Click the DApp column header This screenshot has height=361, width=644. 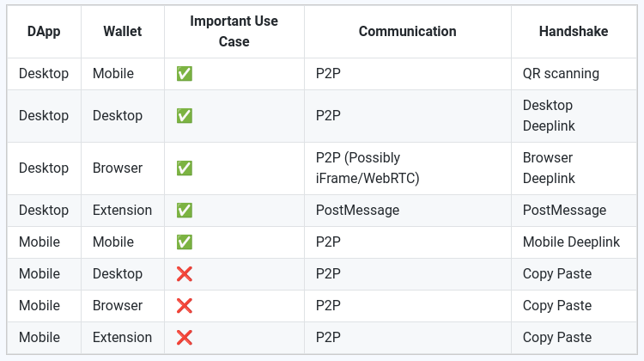tap(43, 32)
